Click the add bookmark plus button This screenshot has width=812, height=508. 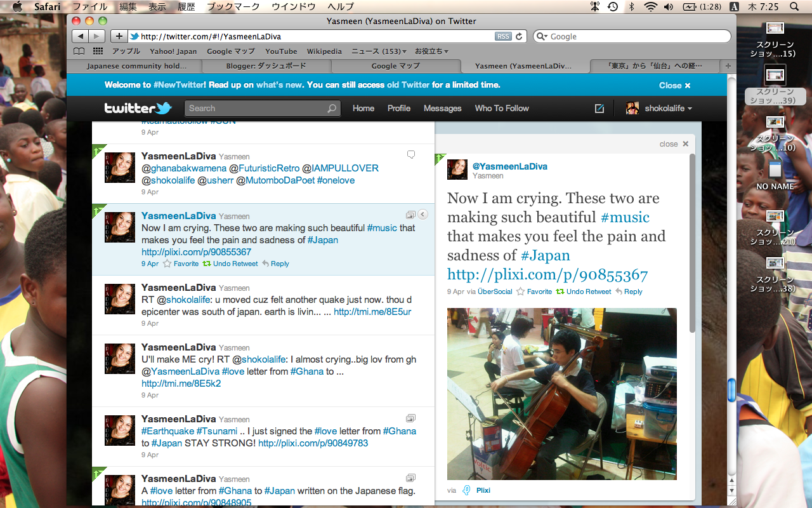click(x=119, y=36)
